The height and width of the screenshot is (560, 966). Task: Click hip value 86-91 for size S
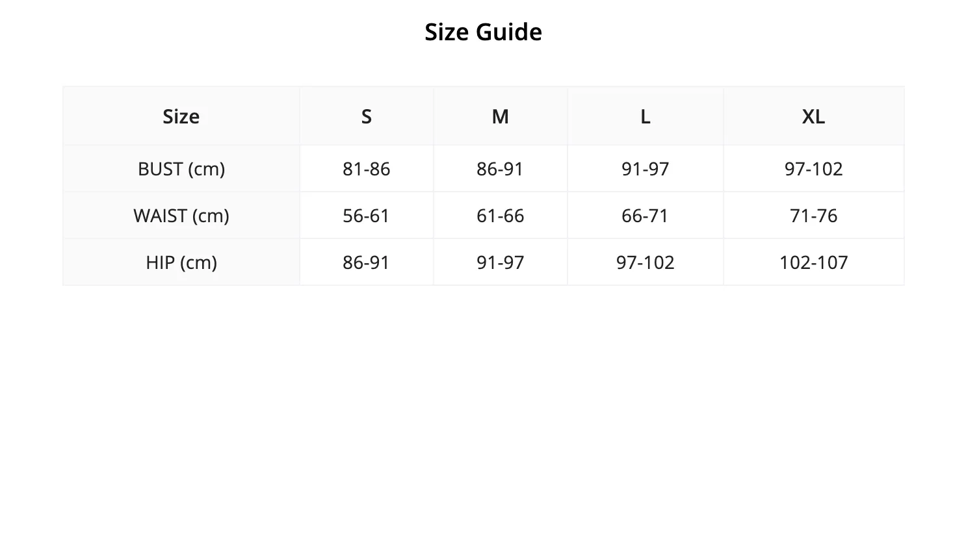pyautogui.click(x=367, y=262)
